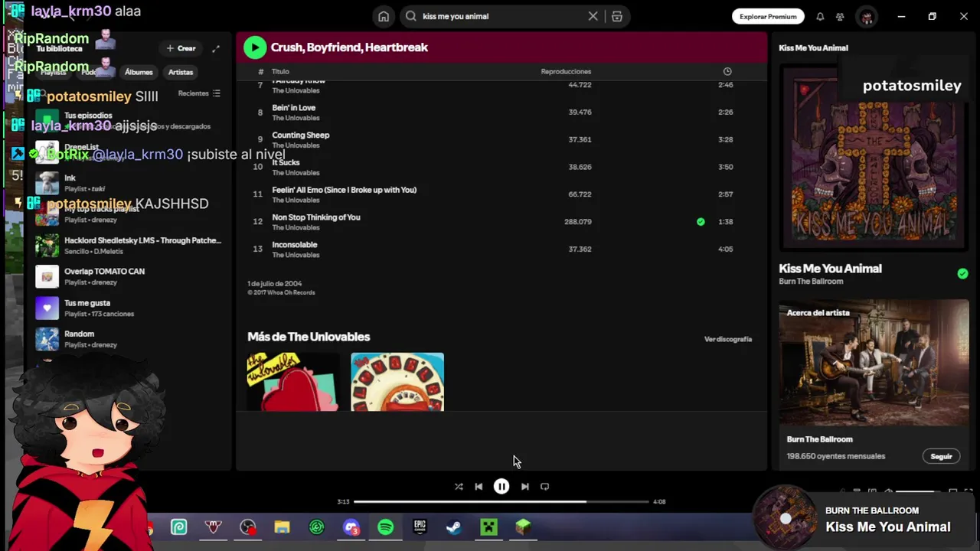Open the Recientes sort dropdown
Viewport: 980px width, 551px height.
tap(199, 93)
